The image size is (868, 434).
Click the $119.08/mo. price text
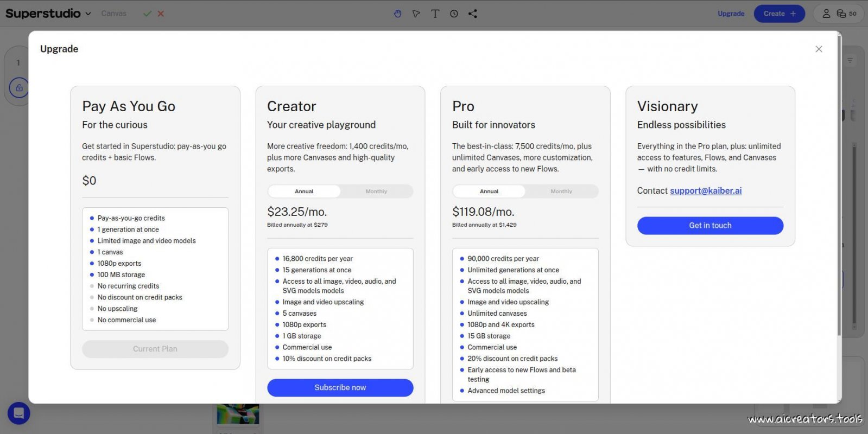(483, 212)
